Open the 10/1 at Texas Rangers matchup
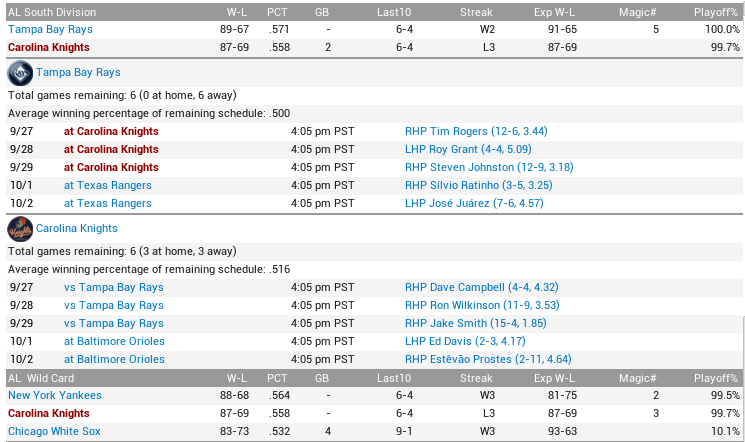This screenshot has width=745, height=442. click(108, 186)
